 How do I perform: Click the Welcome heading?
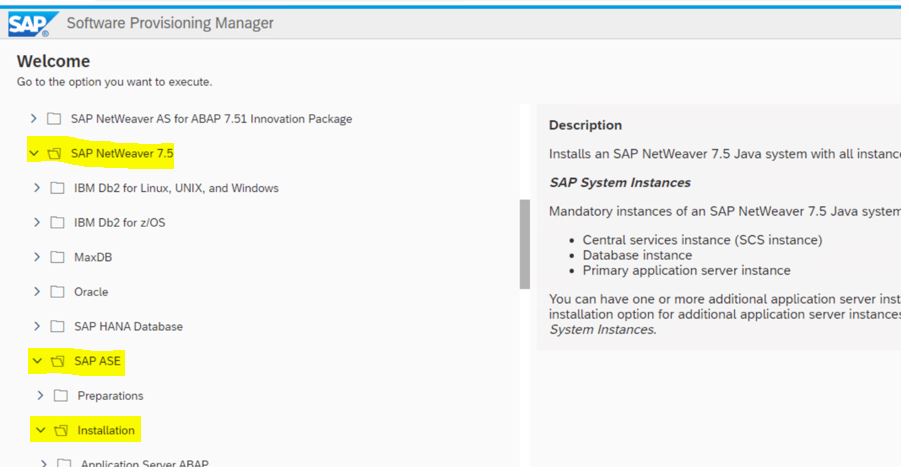pyautogui.click(x=53, y=61)
